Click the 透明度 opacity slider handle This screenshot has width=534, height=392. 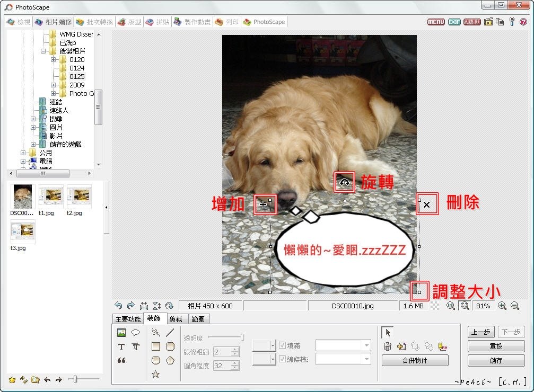[x=242, y=337]
